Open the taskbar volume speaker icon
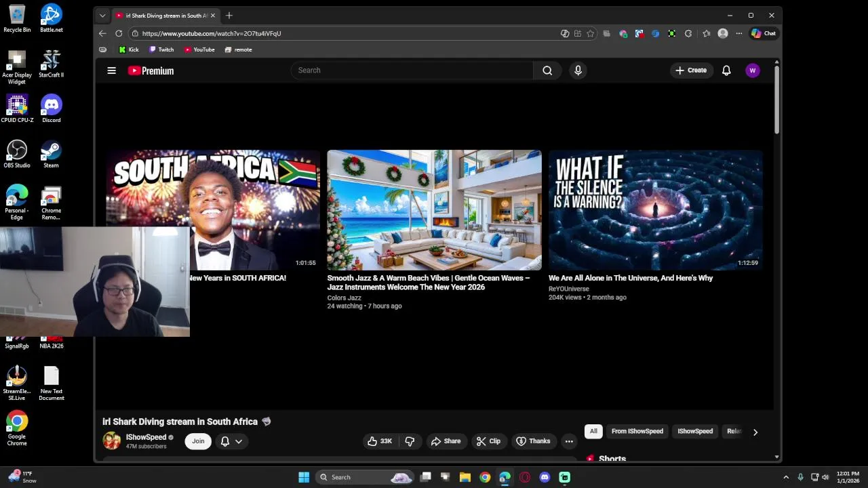The image size is (868, 488). click(x=825, y=477)
